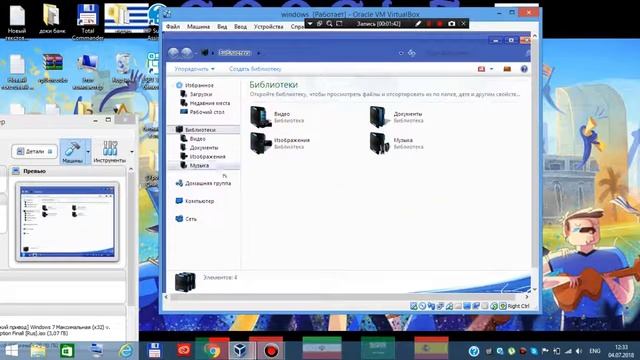Open the view options dropdown arrow
The image size is (640, 360).
point(491,69)
